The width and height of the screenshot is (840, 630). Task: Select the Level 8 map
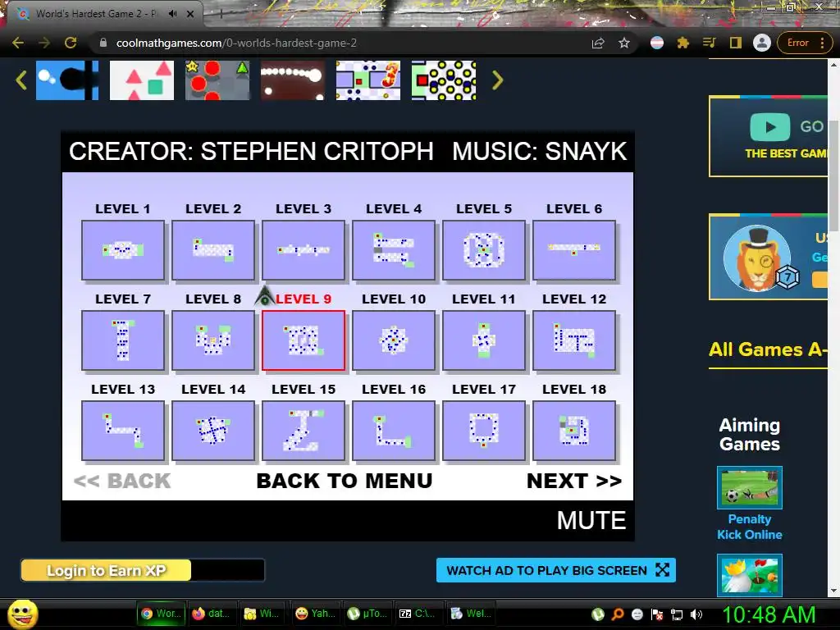click(213, 340)
